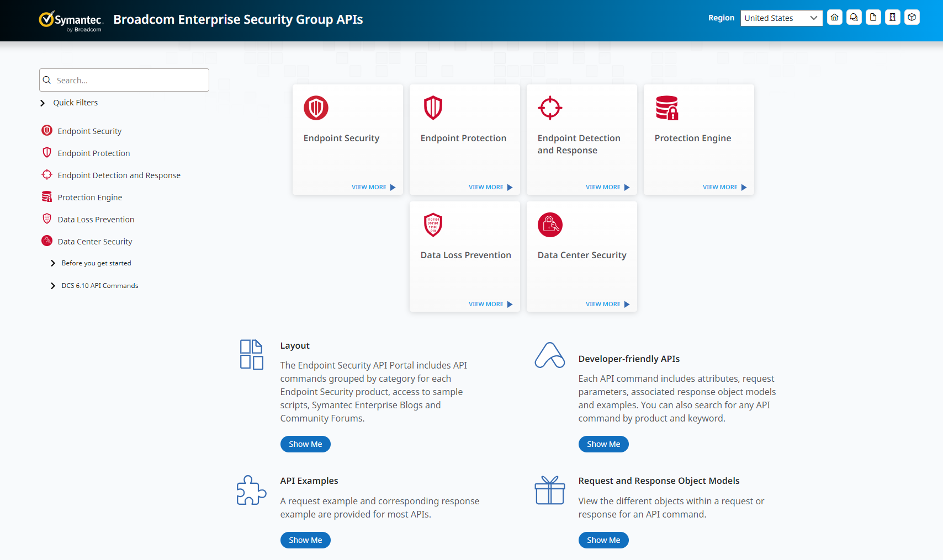
Task: Click the View More arrow on Endpoint Security card
Action: pos(393,188)
